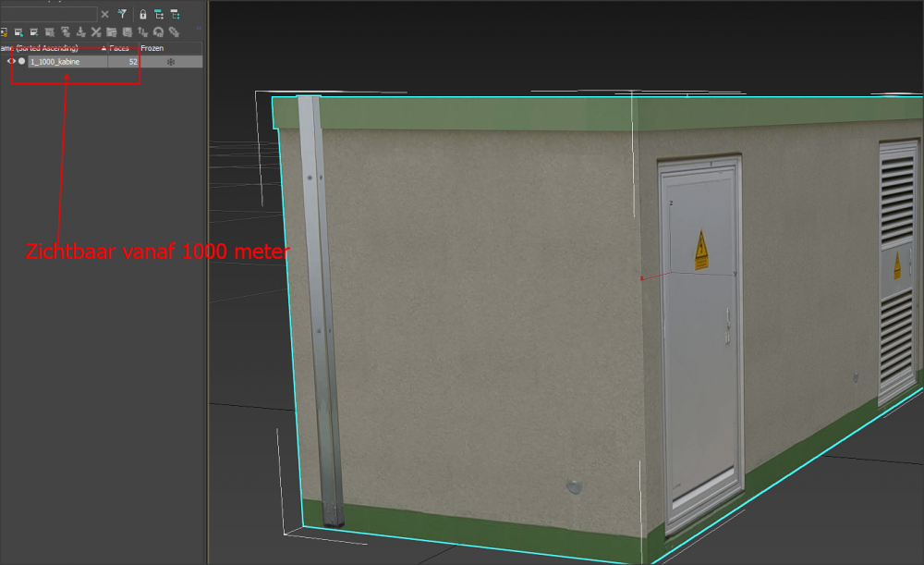Click the chain link icon in second row
Viewport: 924px width, 565px height.
click(173, 31)
